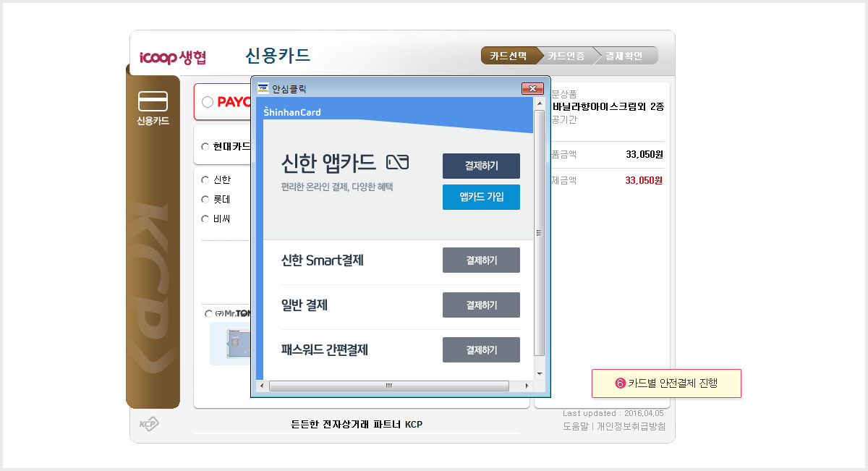Click the 신용카드 page title
This screenshot has width=868, height=471.
coord(278,56)
